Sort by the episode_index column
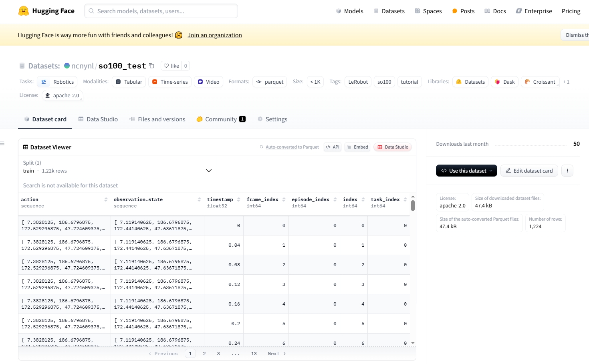This screenshot has height=364, width=589. 335,199
